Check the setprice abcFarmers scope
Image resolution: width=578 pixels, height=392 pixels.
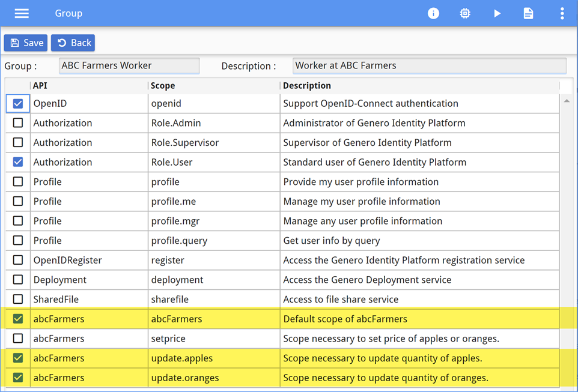click(17, 338)
